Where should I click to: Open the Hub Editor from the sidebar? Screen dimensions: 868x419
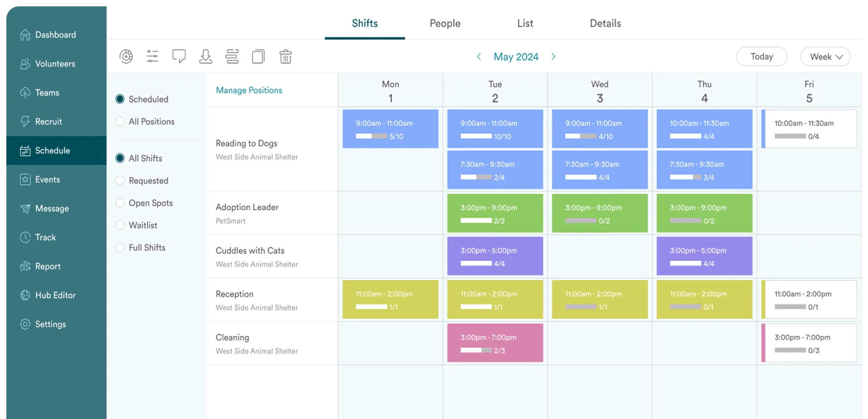pyautogui.click(x=55, y=295)
